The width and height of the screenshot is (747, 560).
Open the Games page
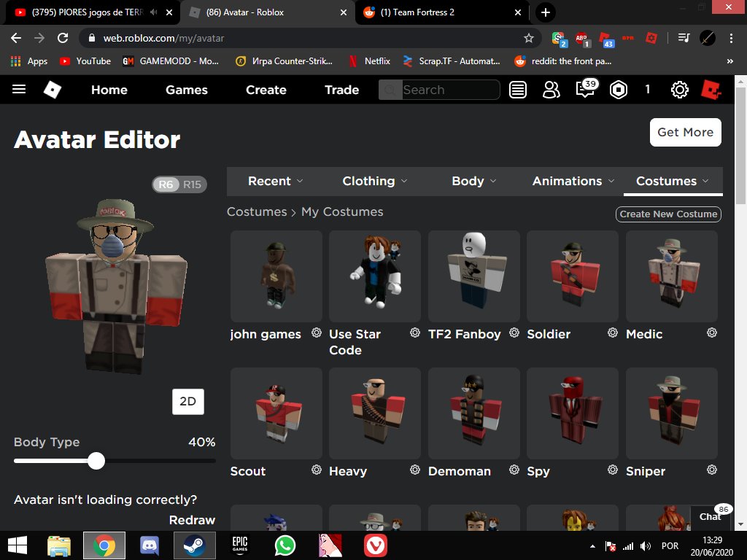[186, 90]
